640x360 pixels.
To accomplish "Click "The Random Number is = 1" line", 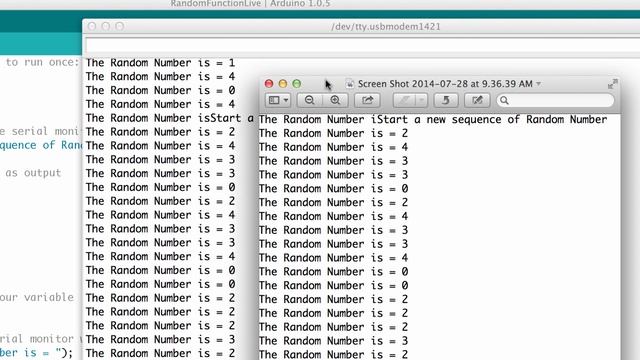I will point(160,63).
